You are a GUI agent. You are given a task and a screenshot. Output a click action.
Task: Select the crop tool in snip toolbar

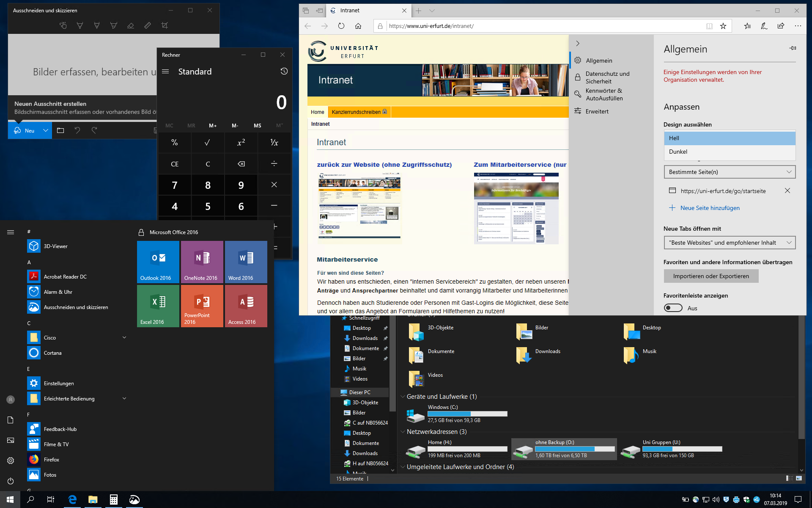(165, 26)
